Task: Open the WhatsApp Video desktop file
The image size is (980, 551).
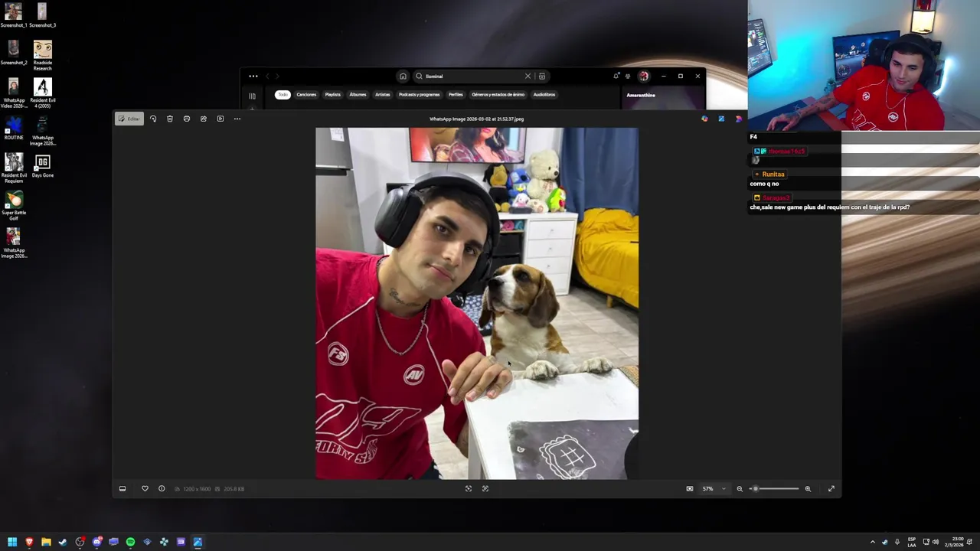Action: click(13, 93)
